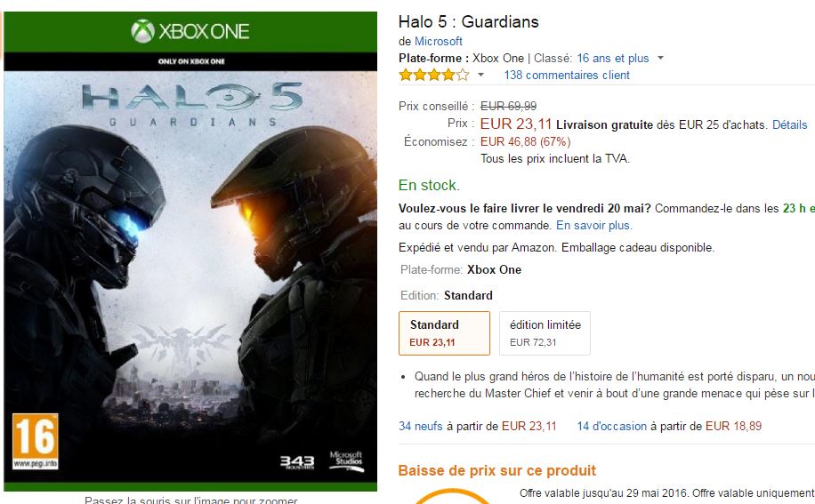Open the Microsoft brand link
815x504 pixels.
[x=438, y=41]
